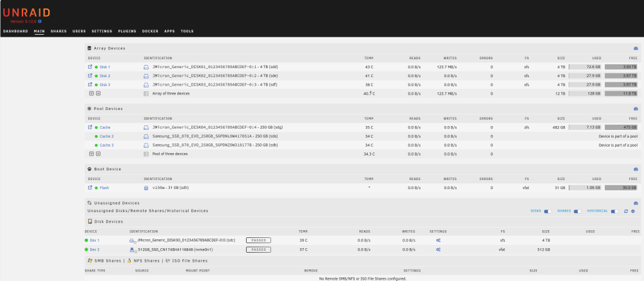Screen dimensions: 644x281
Task: Open Unassigned Devices dashboard gauge icon
Action: point(636,203)
